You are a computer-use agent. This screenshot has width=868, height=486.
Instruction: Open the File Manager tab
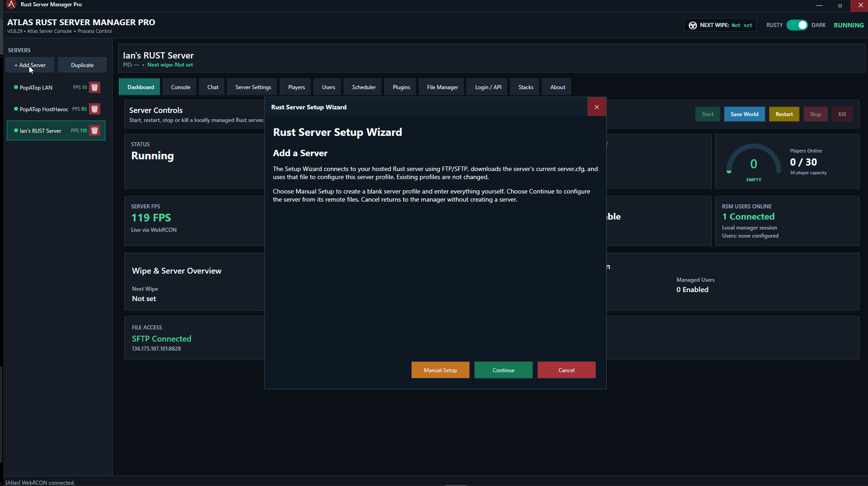click(x=442, y=87)
